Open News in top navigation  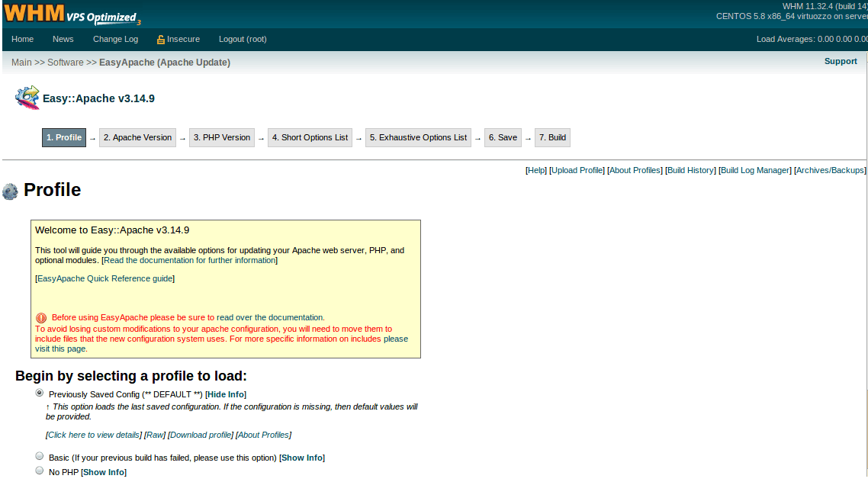(x=63, y=40)
